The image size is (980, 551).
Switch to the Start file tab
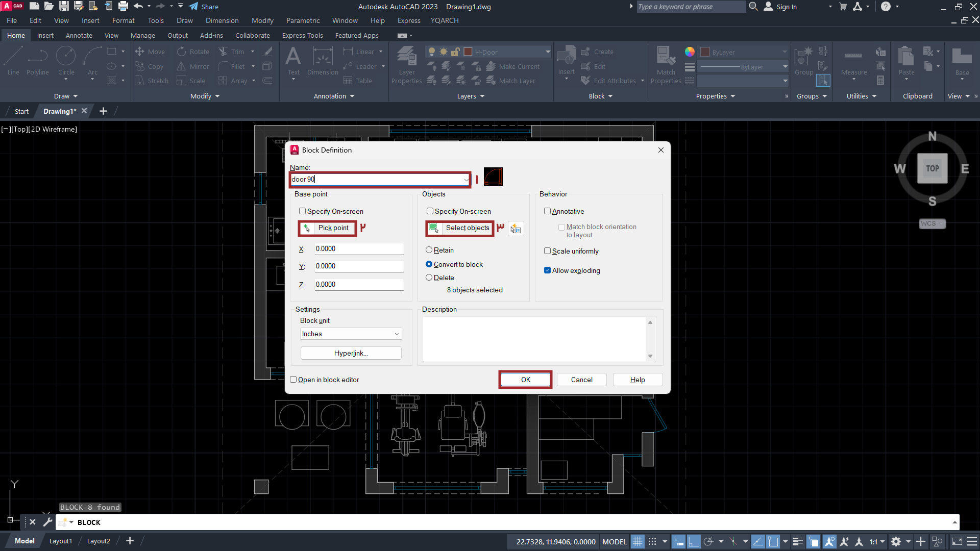click(21, 111)
